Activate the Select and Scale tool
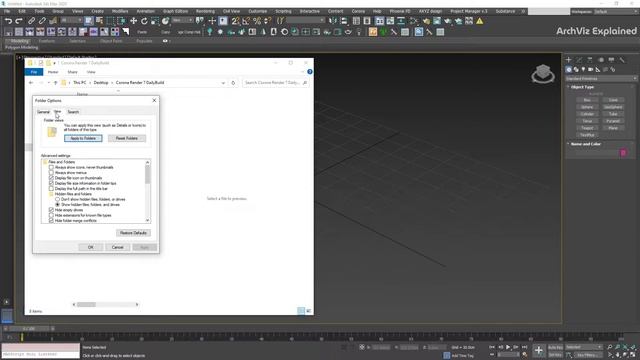Image resolution: width=640 pixels, height=360 pixels. tap(155, 21)
